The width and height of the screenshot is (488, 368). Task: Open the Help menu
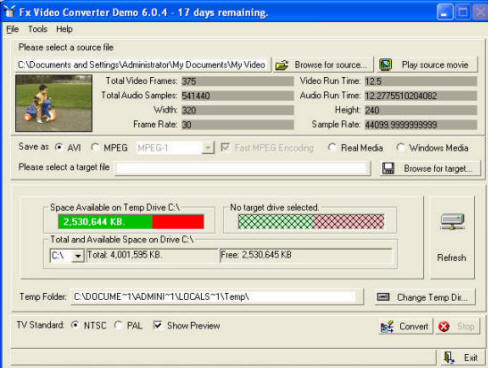pos(64,29)
